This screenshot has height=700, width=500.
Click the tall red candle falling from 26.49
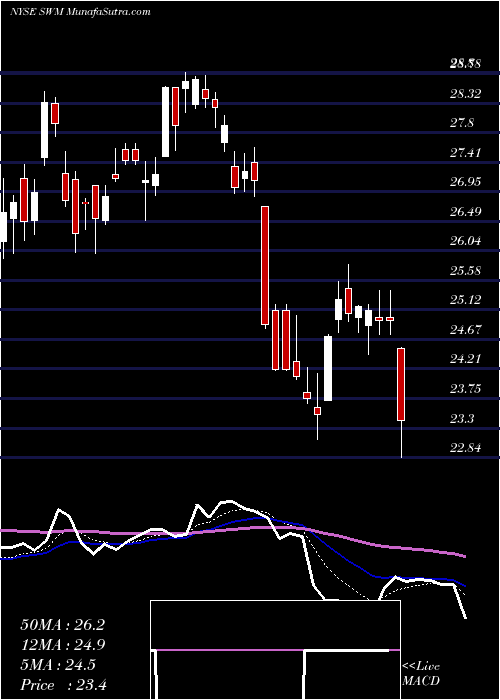[x=265, y=265]
